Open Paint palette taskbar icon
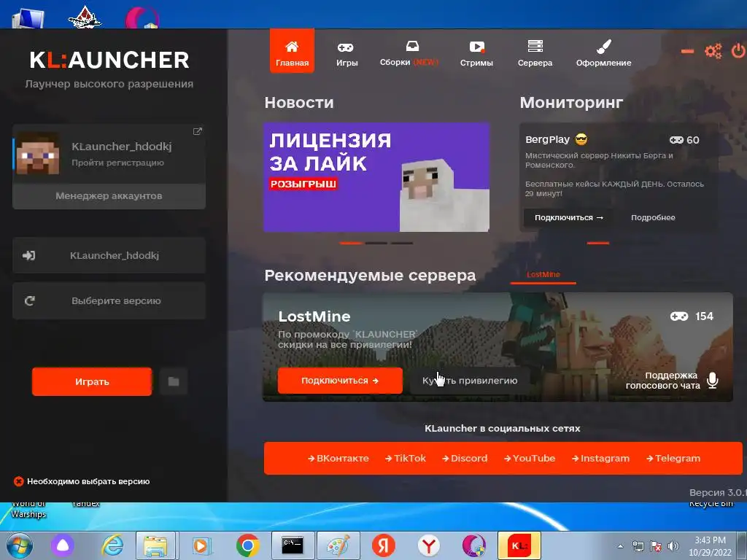Viewport: 747px width, 560px height. coord(338,545)
